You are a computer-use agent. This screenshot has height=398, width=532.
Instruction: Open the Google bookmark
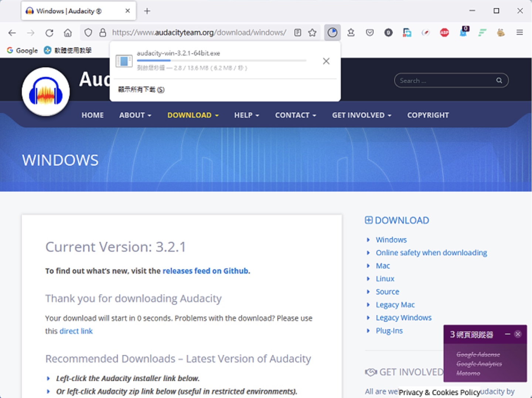tap(22, 50)
